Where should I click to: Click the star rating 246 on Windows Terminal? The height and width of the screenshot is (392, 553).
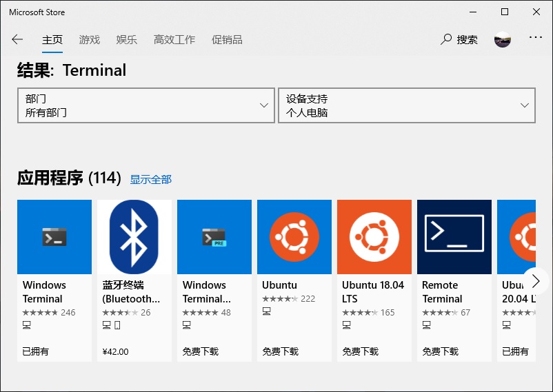(49, 312)
